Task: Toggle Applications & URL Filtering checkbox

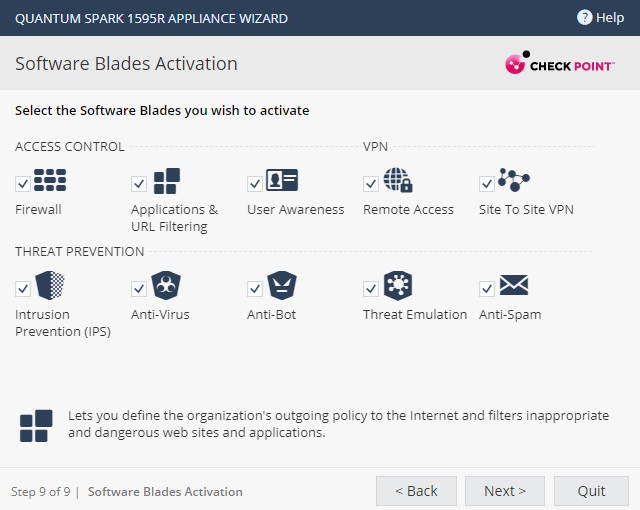Action: pyautogui.click(x=139, y=184)
